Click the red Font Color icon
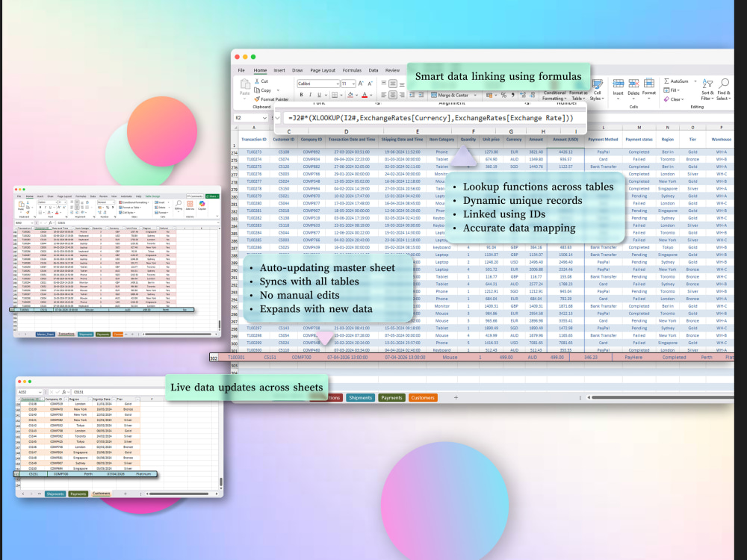This screenshot has width=747, height=560. point(365,95)
